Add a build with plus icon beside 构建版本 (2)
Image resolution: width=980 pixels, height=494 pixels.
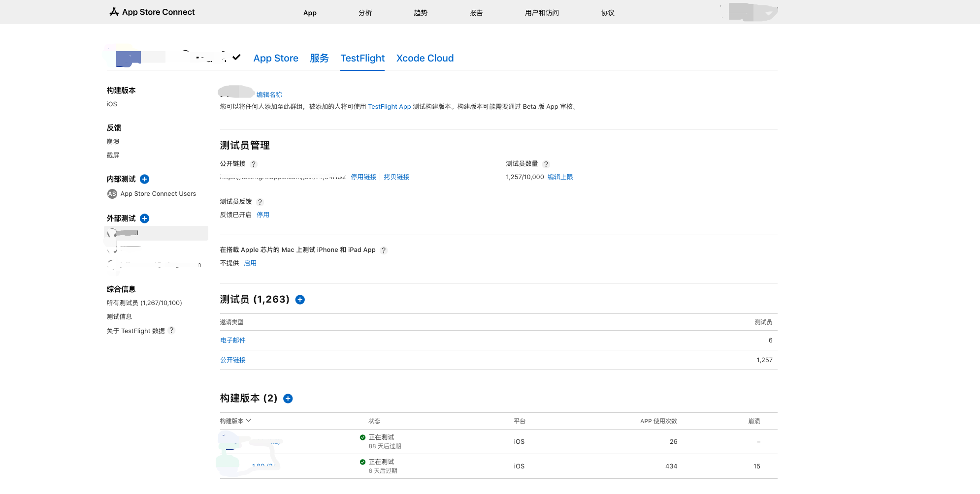click(288, 399)
